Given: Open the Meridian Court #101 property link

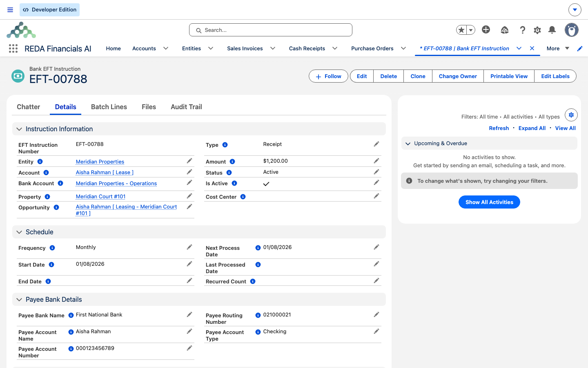Looking at the screenshot, I should [101, 196].
